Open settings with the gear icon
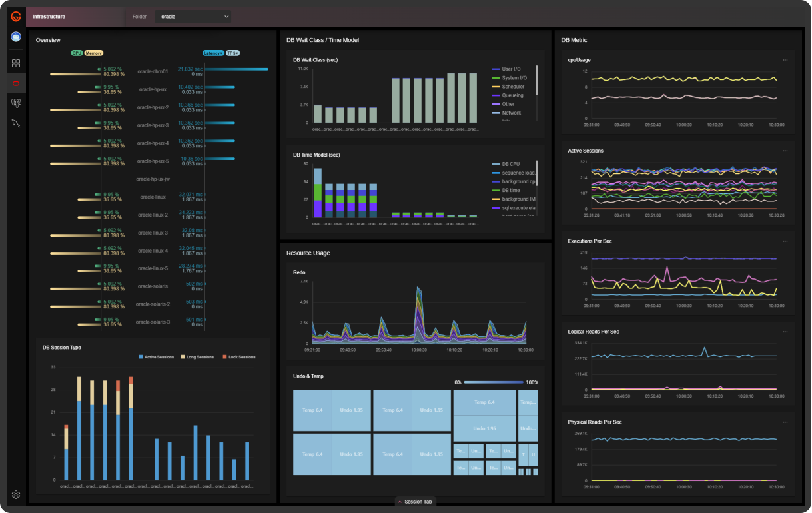This screenshot has width=812, height=513. coord(16,495)
